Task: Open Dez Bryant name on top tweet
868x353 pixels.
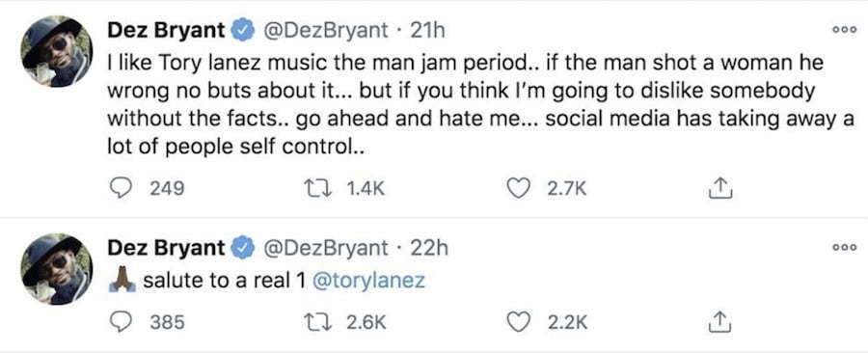Action: point(167,31)
